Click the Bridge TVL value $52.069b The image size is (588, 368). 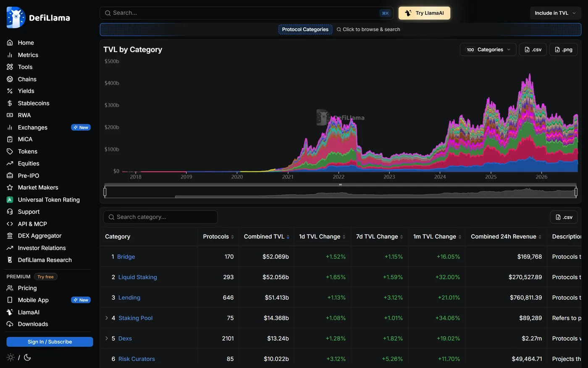[276, 257]
